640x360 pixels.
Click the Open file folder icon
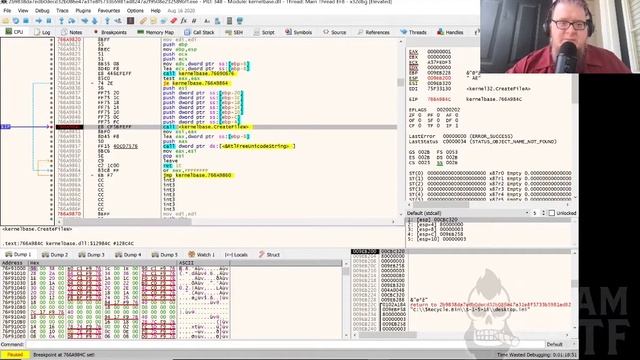click(5, 20)
